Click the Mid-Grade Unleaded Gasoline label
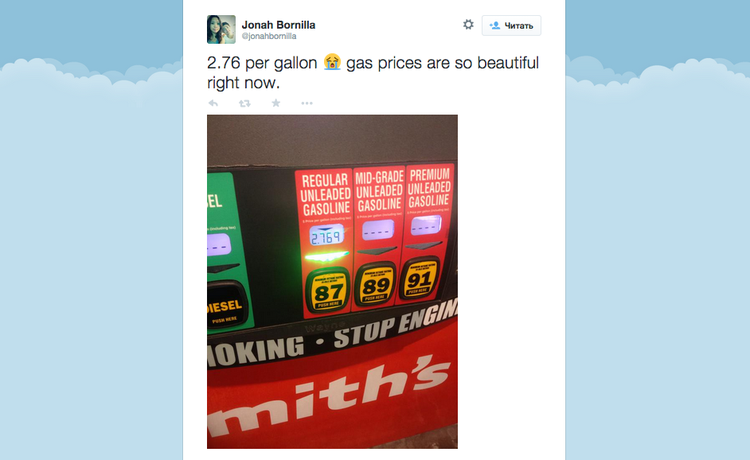Image resolution: width=750 pixels, height=460 pixels. pos(379,191)
